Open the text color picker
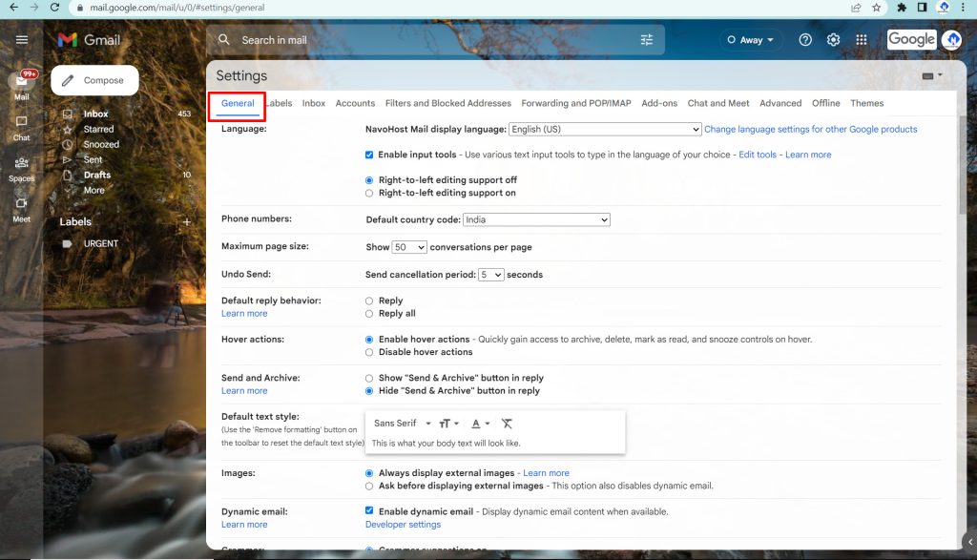 pyautogui.click(x=476, y=423)
